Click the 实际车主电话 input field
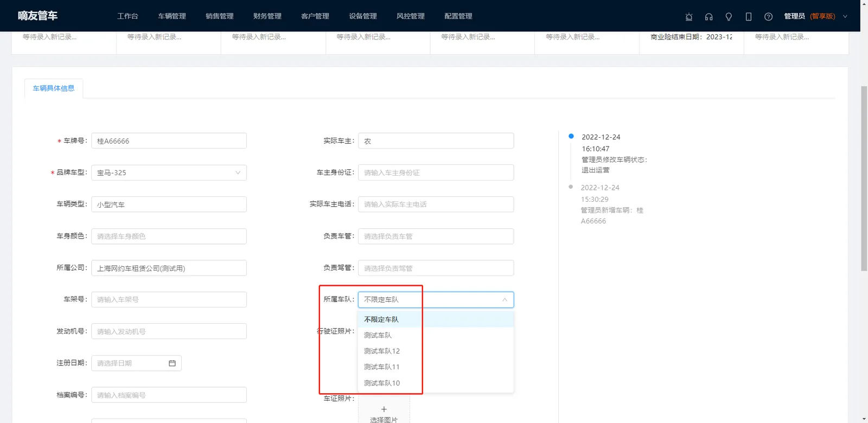This screenshot has width=868, height=423. click(x=436, y=204)
